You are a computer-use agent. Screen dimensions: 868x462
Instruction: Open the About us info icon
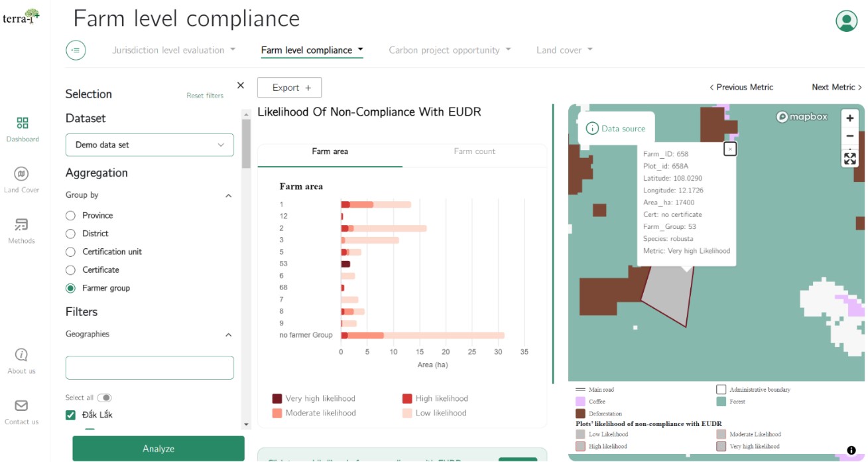pos(21,355)
